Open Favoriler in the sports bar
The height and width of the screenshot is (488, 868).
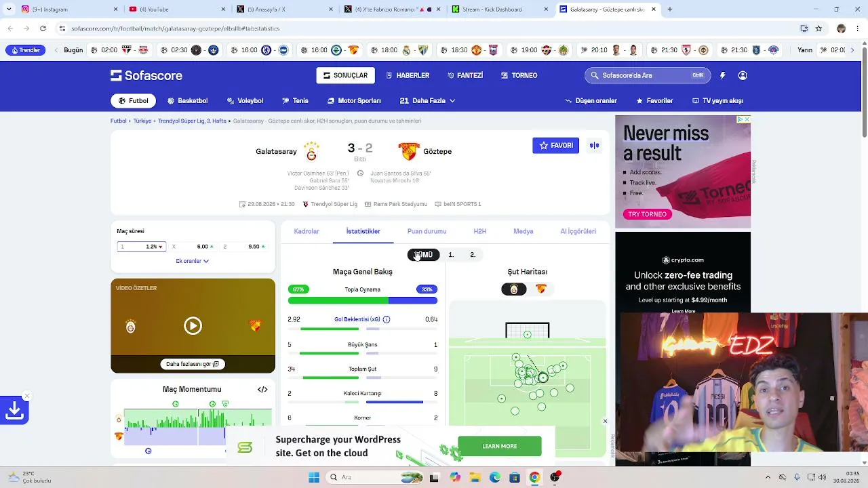[654, 101]
